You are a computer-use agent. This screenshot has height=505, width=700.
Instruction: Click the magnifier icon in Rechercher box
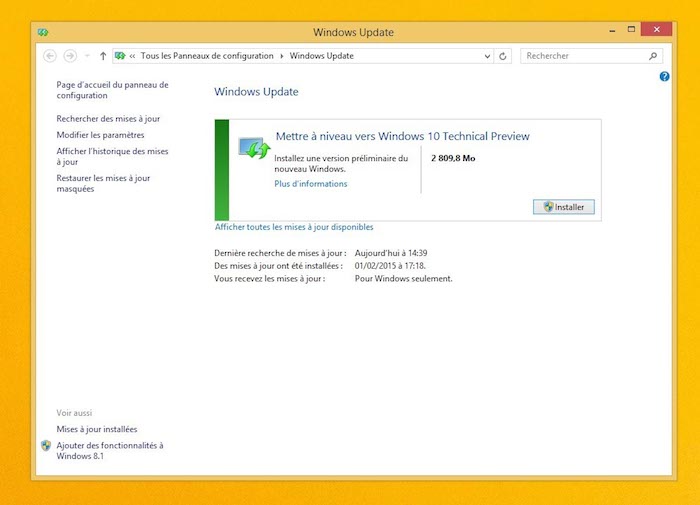point(654,56)
